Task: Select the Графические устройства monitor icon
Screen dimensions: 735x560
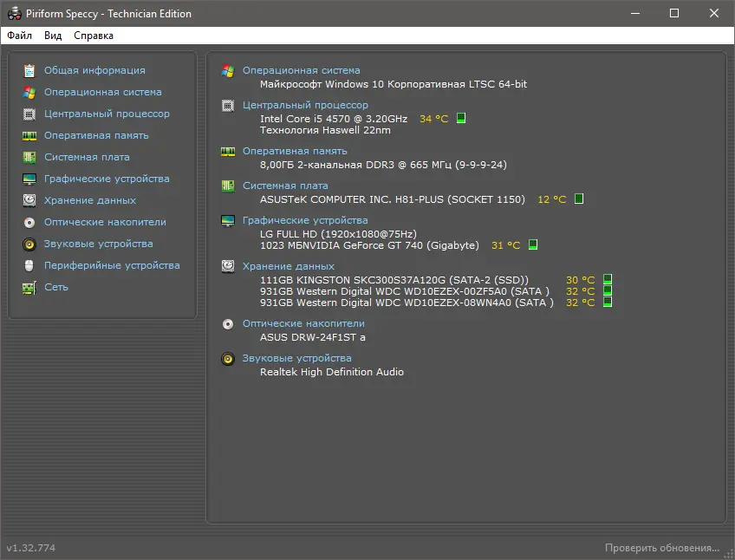Action: click(31, 179)
